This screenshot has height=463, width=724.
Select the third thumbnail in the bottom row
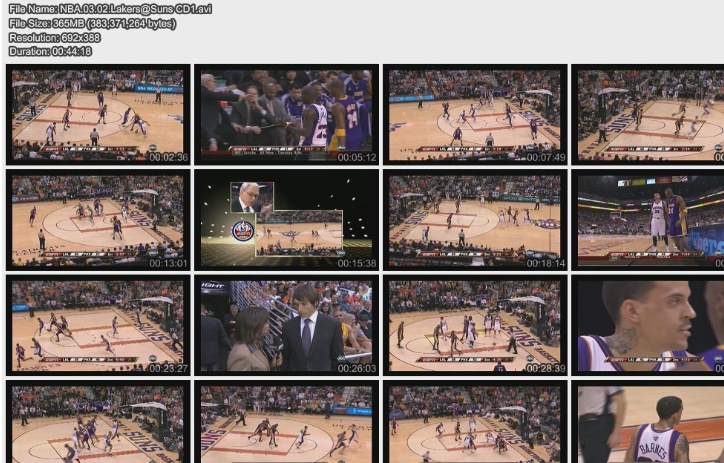coord(475,424)
